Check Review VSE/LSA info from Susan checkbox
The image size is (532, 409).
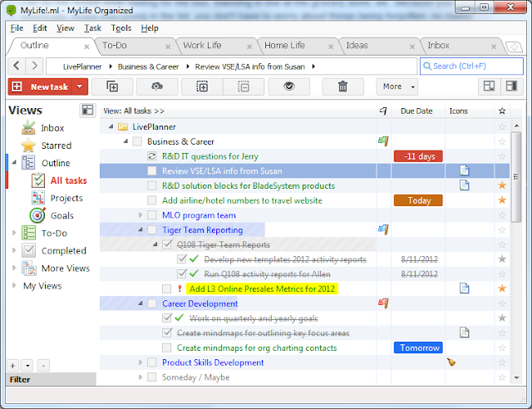pyautogui.click(x=151, y=171)
